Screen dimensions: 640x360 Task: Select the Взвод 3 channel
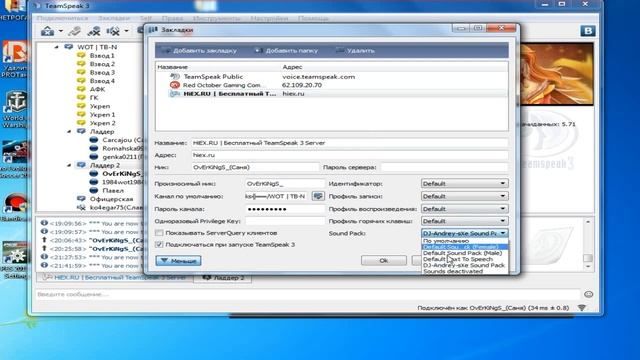click(102, 72)
